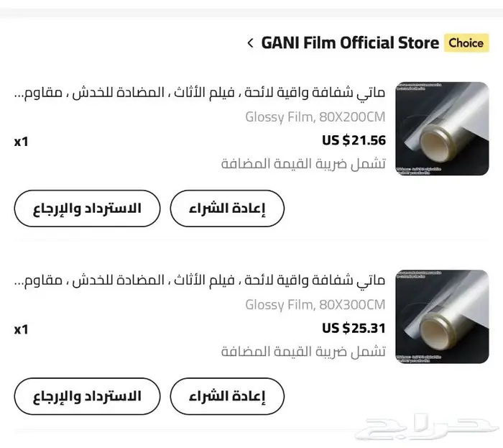Open the GANI Film Official Store page
Viewport: 503px width, 448px height.
[350, 43]
